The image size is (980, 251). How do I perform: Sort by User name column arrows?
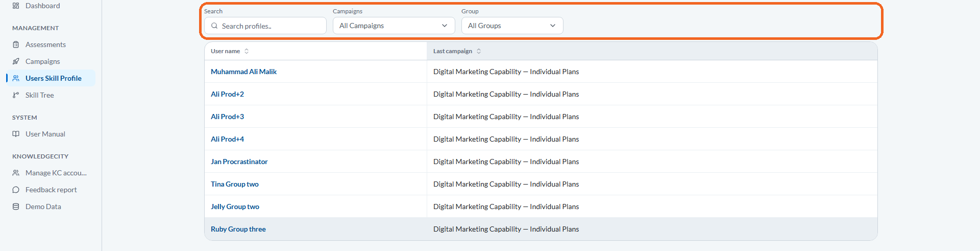tap(247, 51)
